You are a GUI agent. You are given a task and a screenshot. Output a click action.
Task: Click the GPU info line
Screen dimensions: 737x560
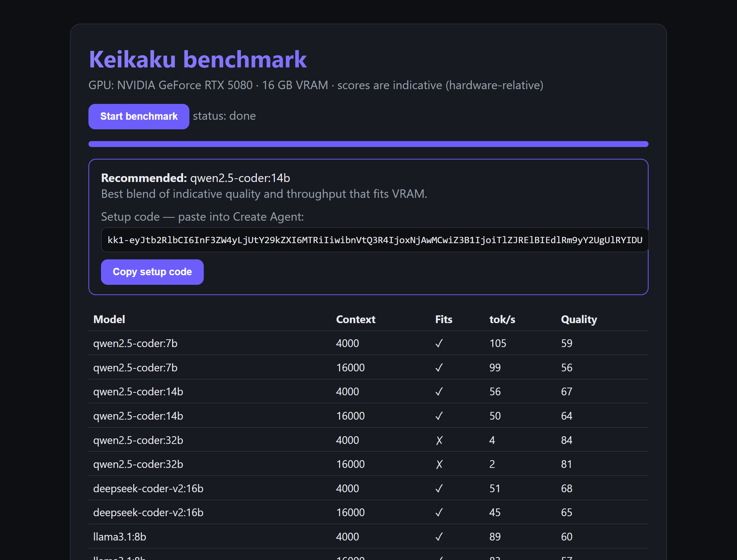point(316,85)
